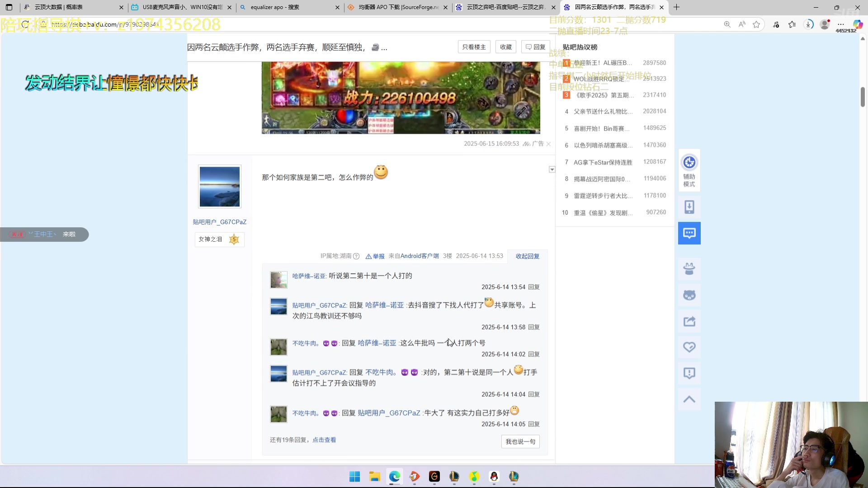The height and width of the screenshot is (488, 868).
Task: Open the downloads icon in browser toolbar
Action: (x=808, y=24)
